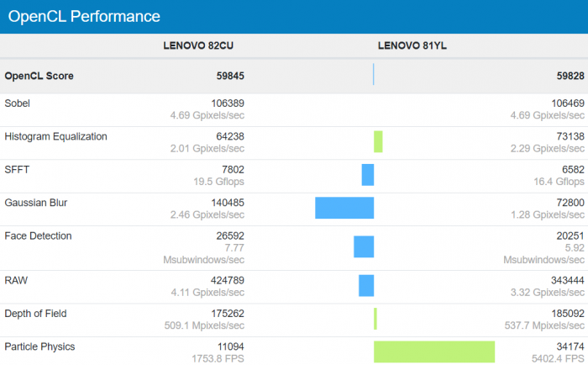Image resolution: width=588 pixels, height=365 pixels.
Task: Click the Sobel row label
Action: [x=18, y=103]
